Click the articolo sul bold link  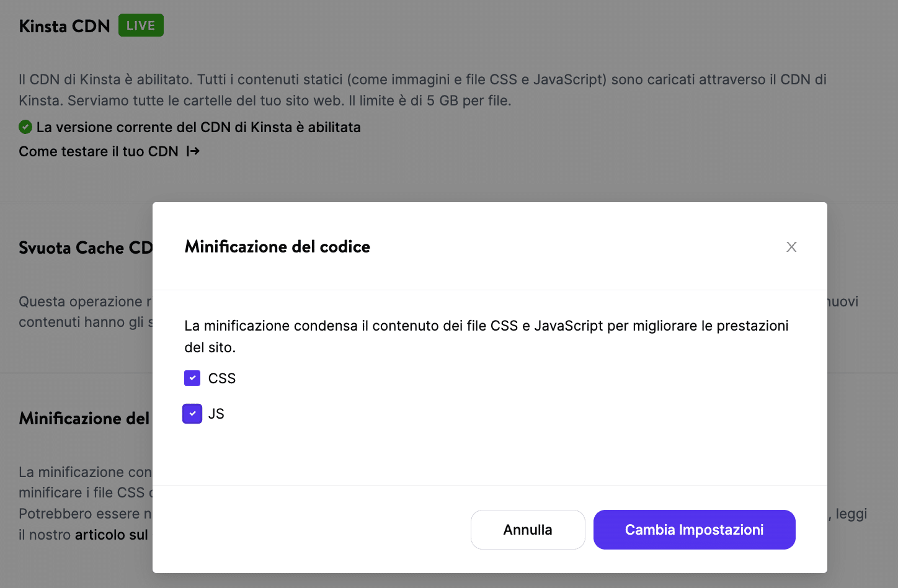(x=110, y=534)
